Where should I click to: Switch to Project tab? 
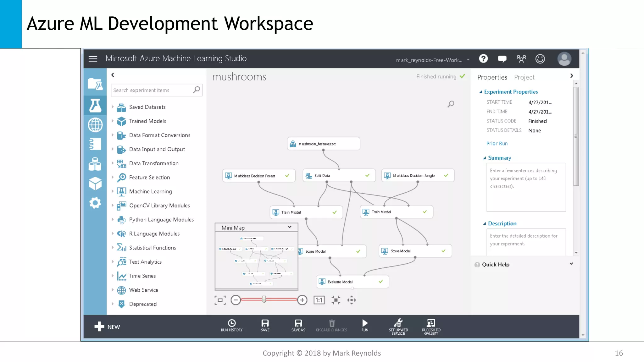[524, 77]
